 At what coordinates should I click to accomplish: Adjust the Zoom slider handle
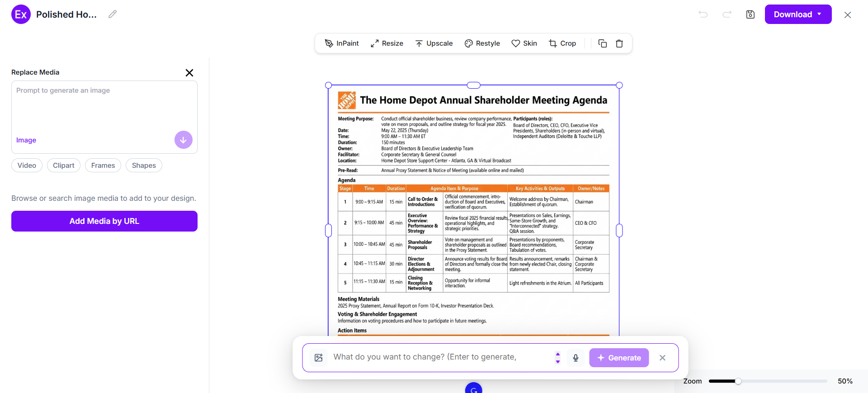point(738,381)
